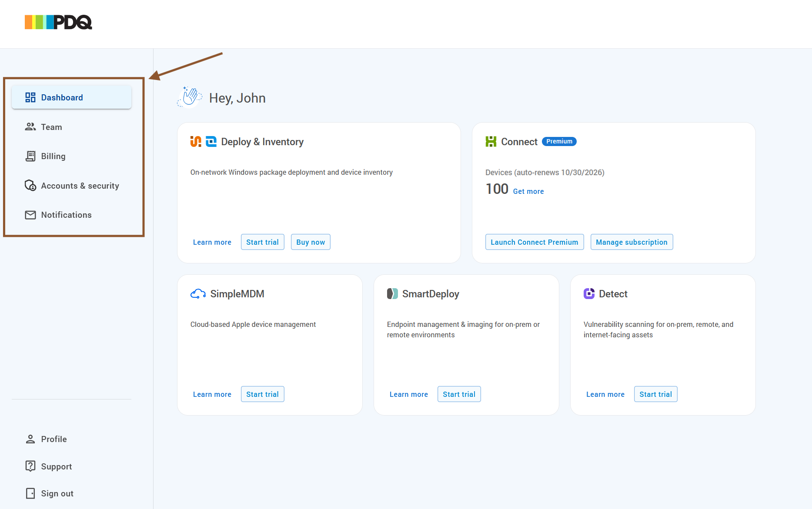Start trial for SimpleMDM

pos(263,394)
